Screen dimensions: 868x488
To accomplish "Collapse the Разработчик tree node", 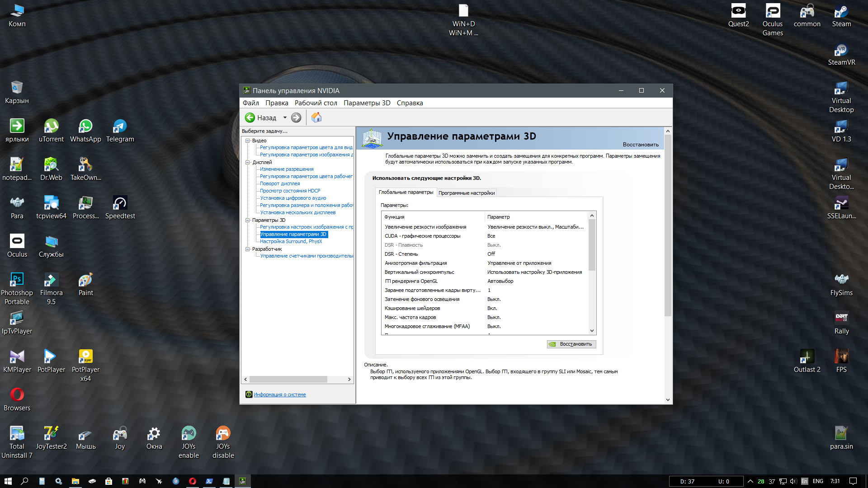I will (x=247, y=249).
